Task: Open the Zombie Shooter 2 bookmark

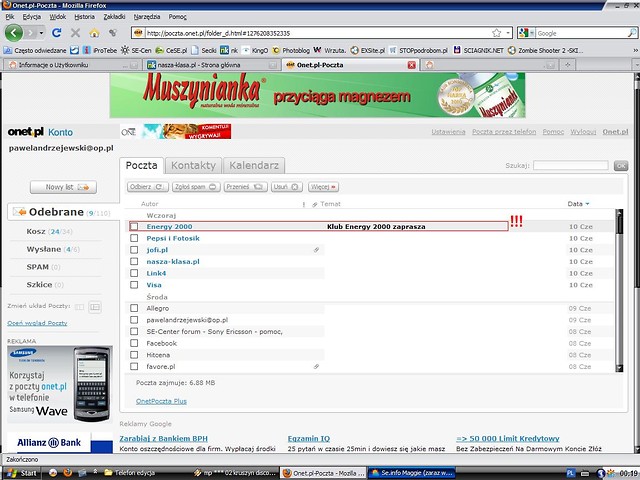Action: click(x=546, y=50)
